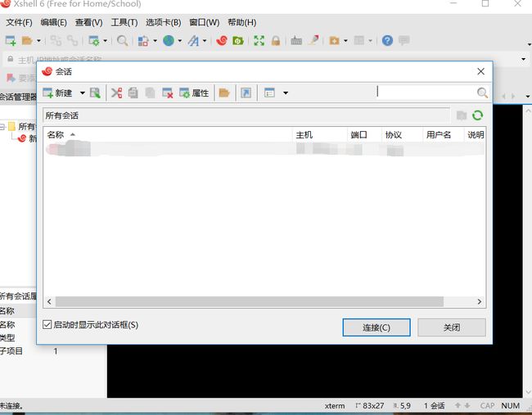Viewport: 532px width, 415px height.
Task: Click the Copy icon in dialog toolbar
Action: coord(133,92)
